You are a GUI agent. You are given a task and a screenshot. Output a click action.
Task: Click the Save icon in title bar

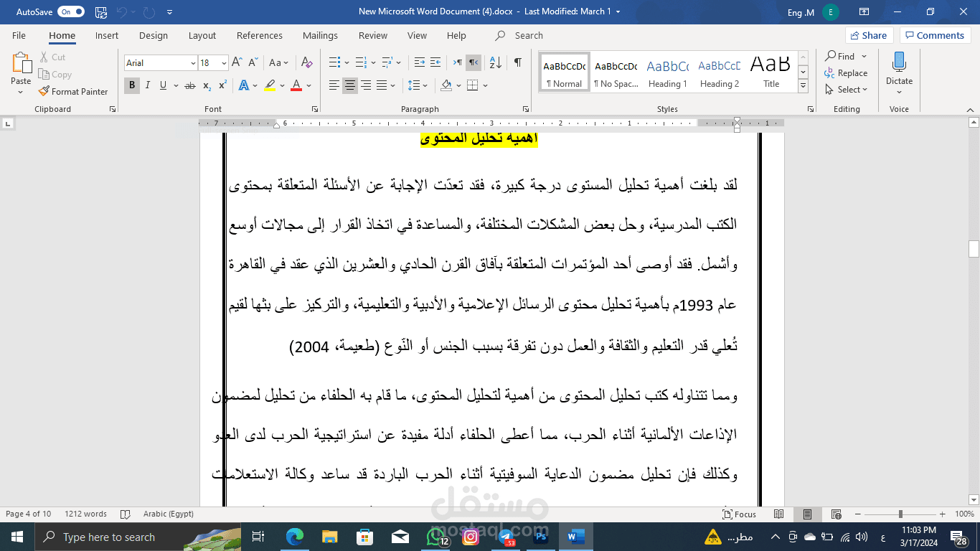tap(101, 12)
